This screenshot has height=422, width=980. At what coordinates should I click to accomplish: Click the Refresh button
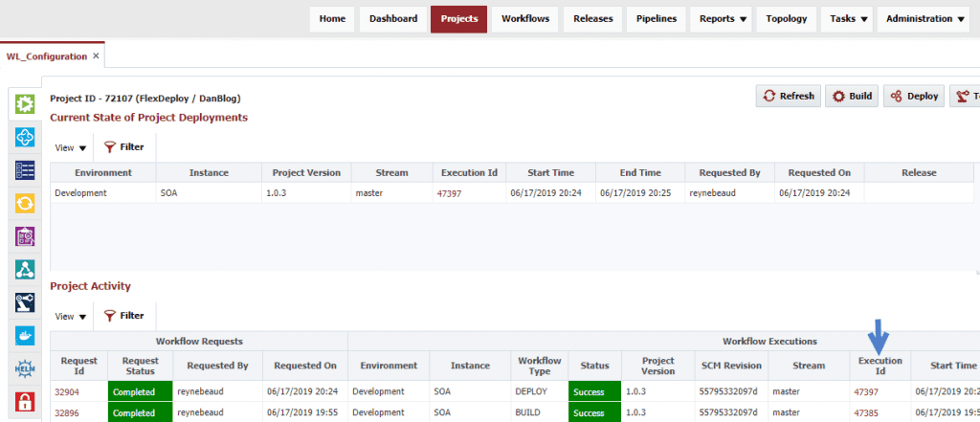click(x=788, y=96)
